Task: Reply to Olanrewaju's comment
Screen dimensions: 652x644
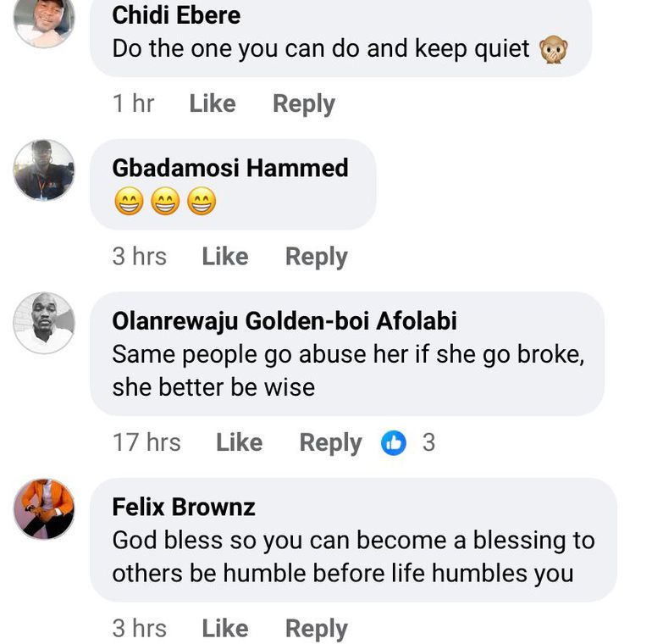Action: [x=330, y=442]
